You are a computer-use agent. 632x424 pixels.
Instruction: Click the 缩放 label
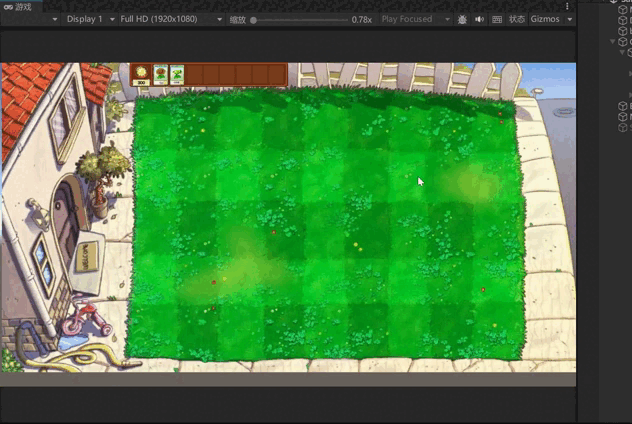(x=237, y=20)
